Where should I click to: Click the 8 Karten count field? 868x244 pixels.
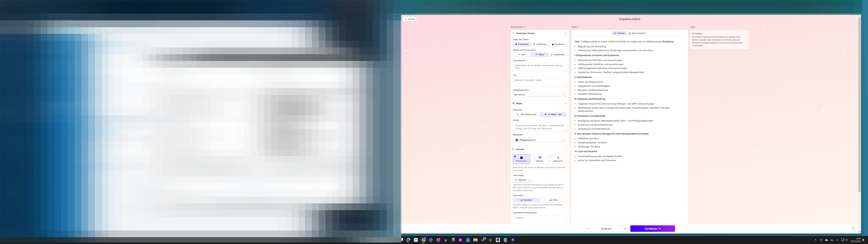pyautogui.click(x=606, y=229)
